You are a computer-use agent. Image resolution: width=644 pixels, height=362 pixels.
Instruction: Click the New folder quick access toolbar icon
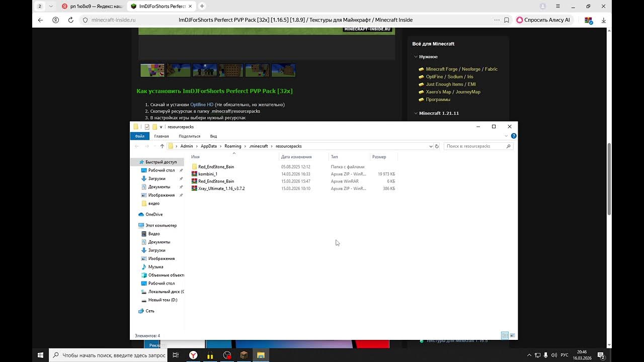pyautogui.click(x=154, y=127)
